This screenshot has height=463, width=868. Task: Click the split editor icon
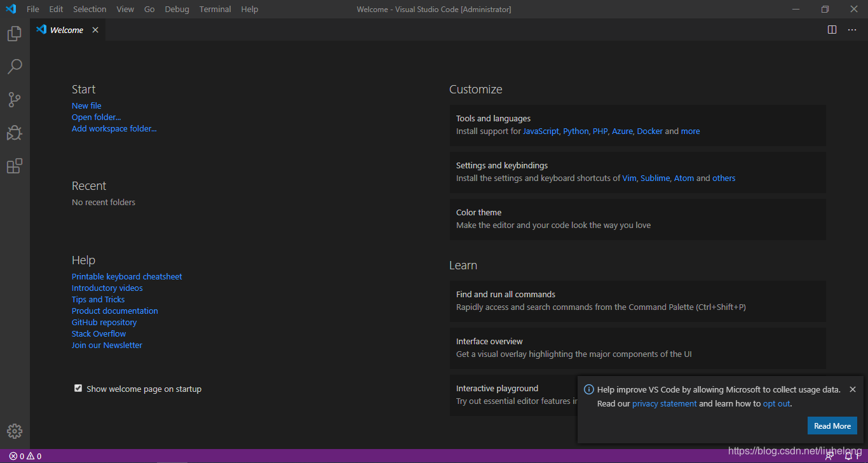832,30
